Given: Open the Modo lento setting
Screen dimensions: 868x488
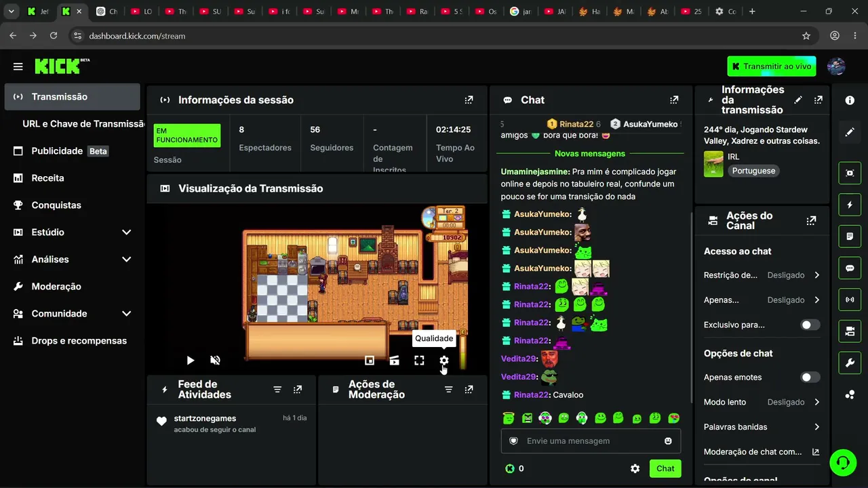Looking at the screenshot, I should [x=762, y=402].
